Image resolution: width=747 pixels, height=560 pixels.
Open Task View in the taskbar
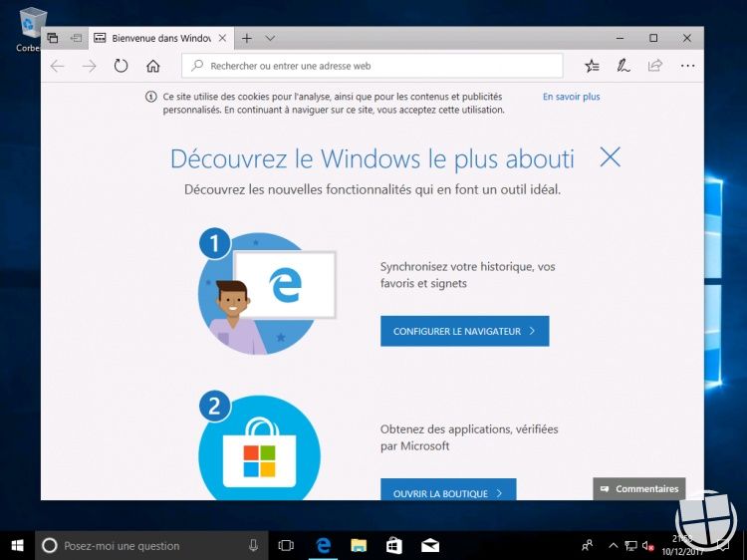(x=286, y=545)
